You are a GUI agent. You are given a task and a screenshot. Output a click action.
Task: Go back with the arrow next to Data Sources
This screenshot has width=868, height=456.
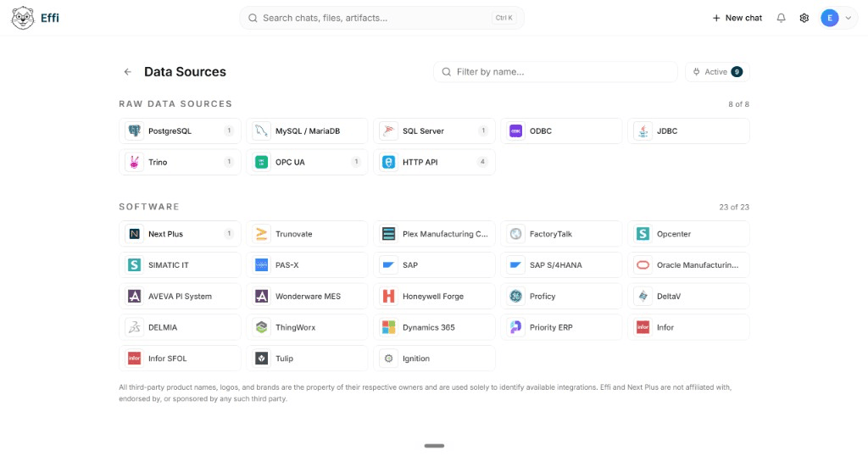pyautogui.click(x=128, y=72)
